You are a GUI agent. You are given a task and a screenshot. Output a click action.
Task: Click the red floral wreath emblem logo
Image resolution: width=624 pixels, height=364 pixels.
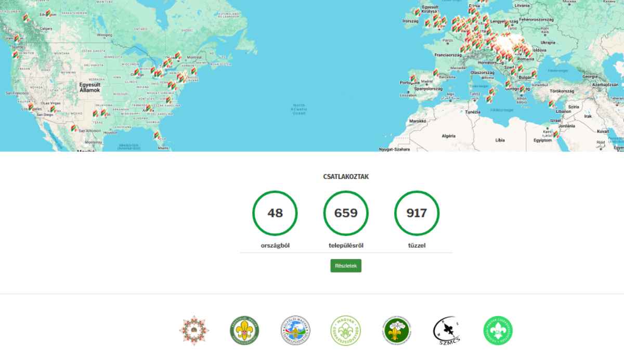[194, 330]
